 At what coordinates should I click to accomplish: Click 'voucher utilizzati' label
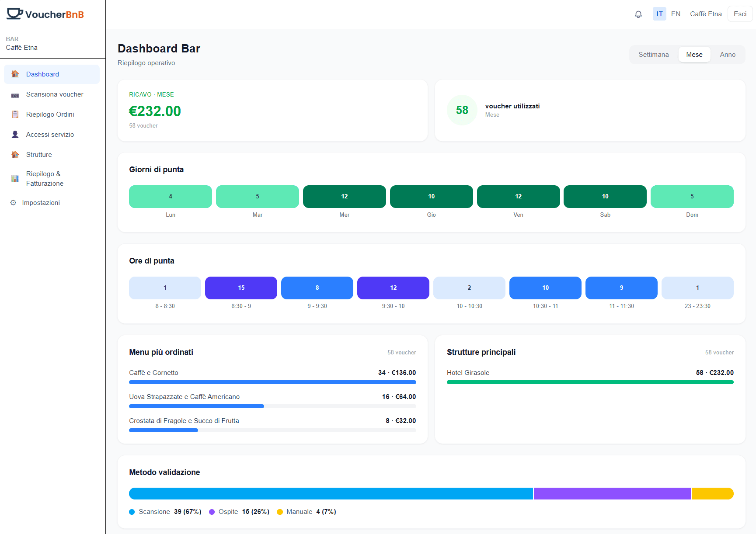(512, 106)
